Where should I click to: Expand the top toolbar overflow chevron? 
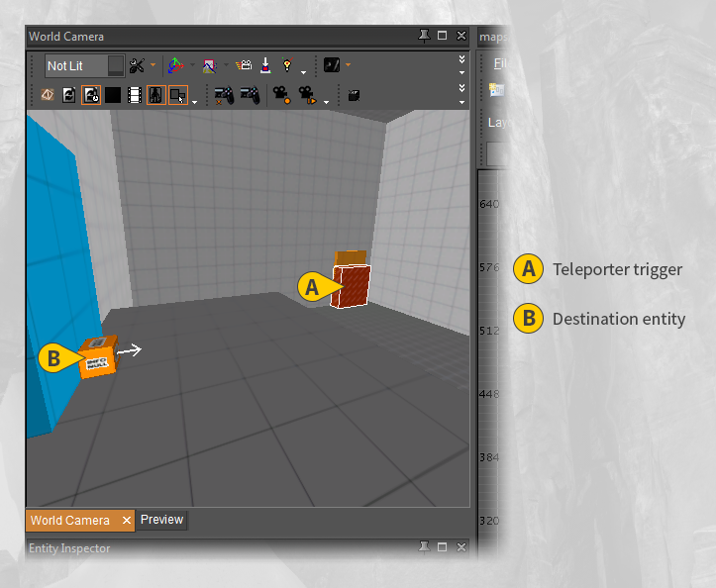click(461, 59)
